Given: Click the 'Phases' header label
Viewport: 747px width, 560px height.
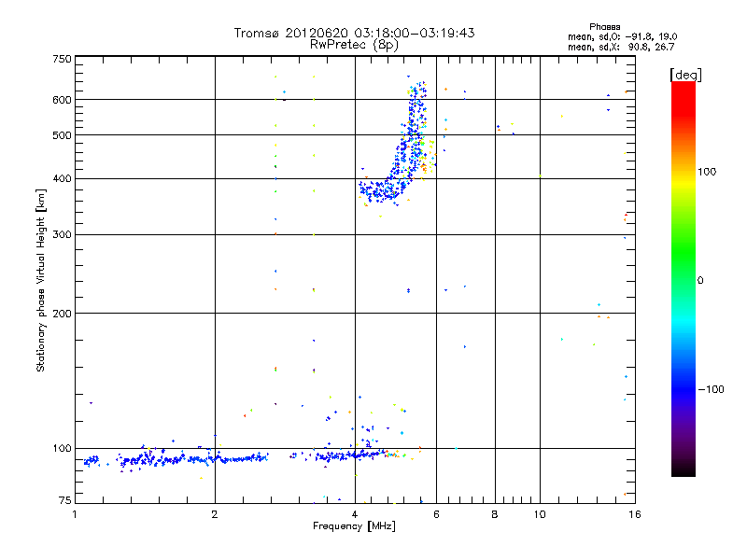Looking at the screenshot, I should [604, 27].
